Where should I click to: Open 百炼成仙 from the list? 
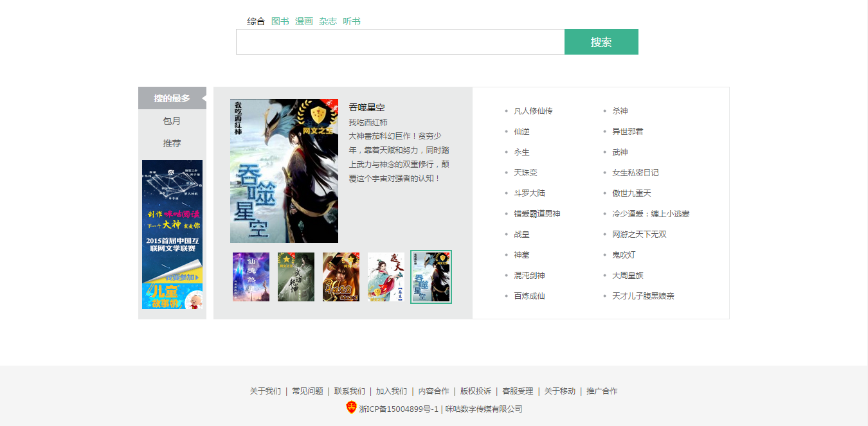click(529, 296)
